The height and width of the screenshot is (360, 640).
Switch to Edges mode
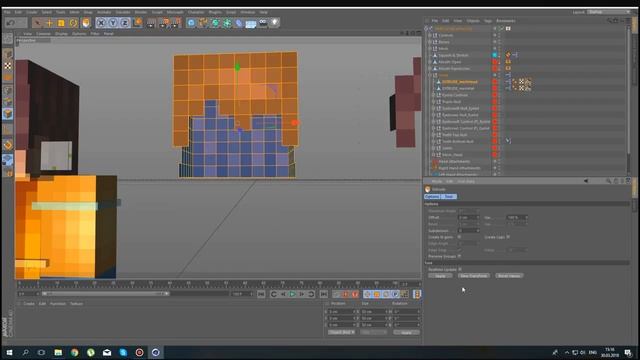click(x=8, y=102)
